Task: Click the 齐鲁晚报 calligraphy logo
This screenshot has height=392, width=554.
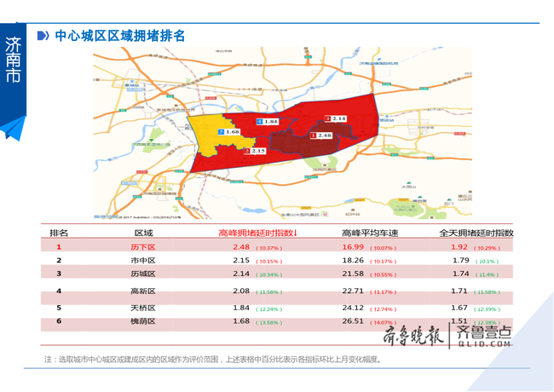Action: 413,335
